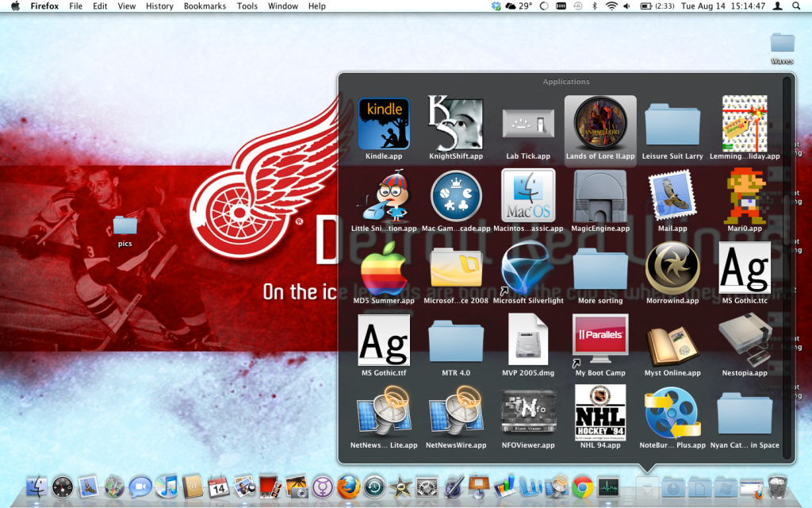Open the NetNewsWire Lite app icon
Viewport: 812px width, 508px height.
point(384,413)
